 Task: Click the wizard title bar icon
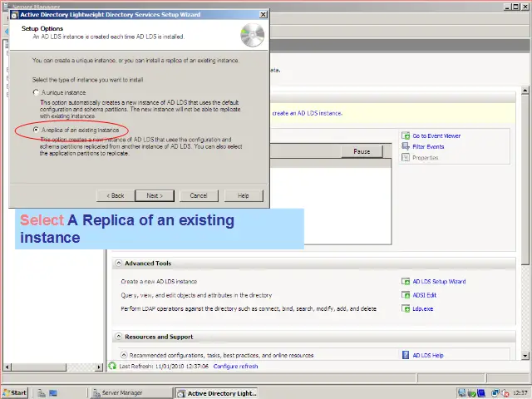[15, 15]
